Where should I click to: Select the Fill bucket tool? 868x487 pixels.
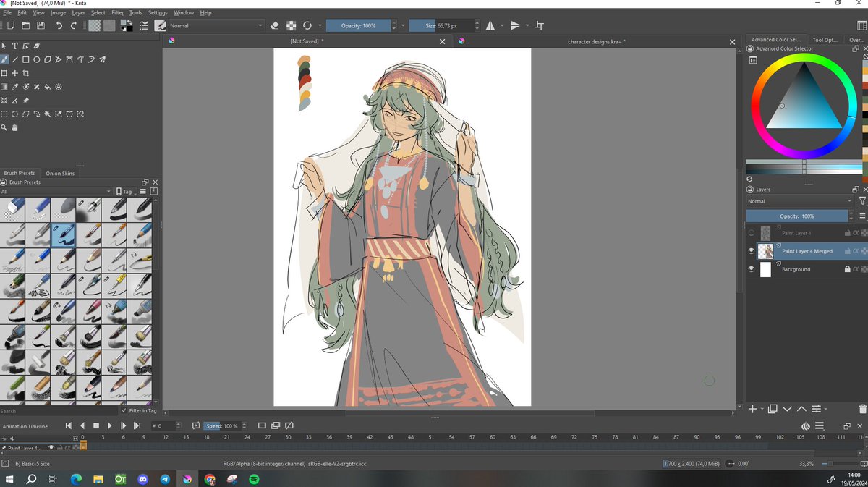pyautogui.click(x=47, y=87)
